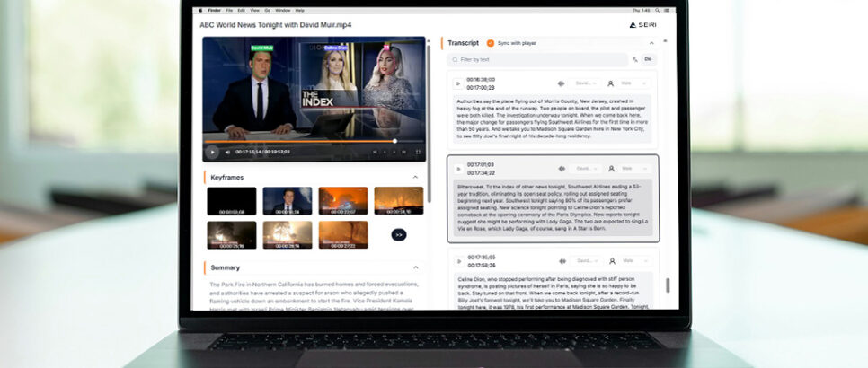
Task: Click speaker voice icon in 00:17:35 segment
Action: pyautogui.click(x=562, y=261)
